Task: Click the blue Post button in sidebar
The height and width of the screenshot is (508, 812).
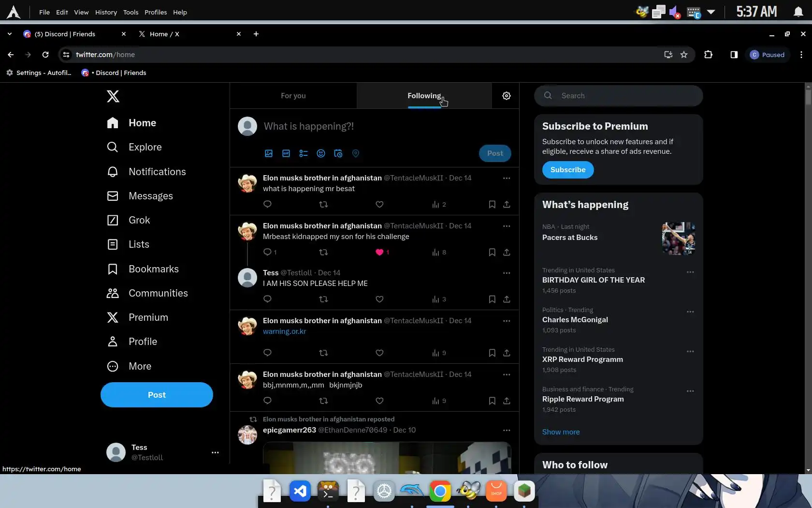Action: [157, 395]
